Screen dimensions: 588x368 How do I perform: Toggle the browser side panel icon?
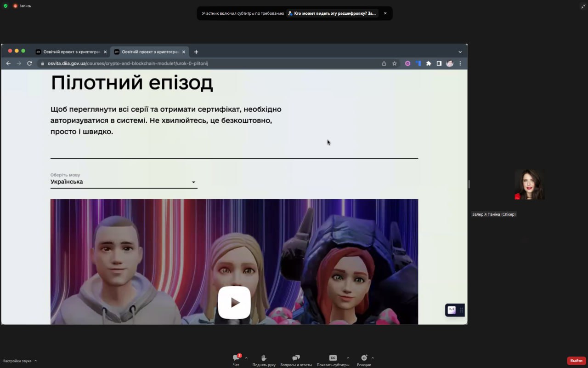(x=439, y=63)
